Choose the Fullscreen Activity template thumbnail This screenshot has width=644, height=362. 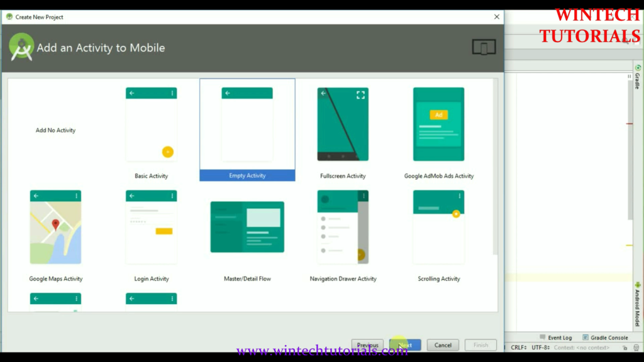pyautogui.click(x=343, y=124)
